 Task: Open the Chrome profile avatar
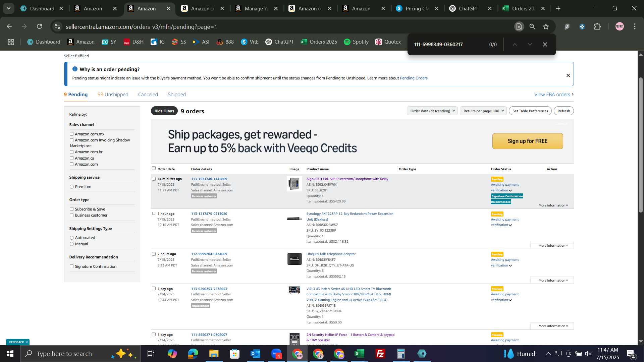coord(620,26)
